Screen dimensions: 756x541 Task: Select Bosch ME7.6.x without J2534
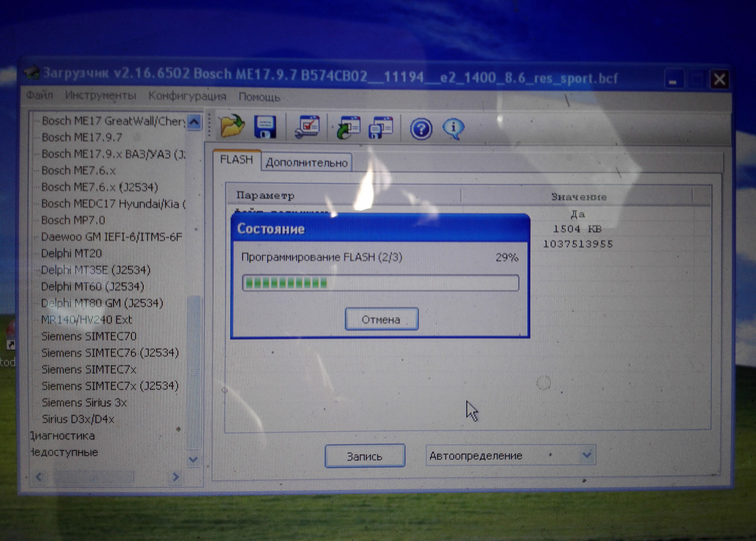pyautogui.click(x=78, y=170)
